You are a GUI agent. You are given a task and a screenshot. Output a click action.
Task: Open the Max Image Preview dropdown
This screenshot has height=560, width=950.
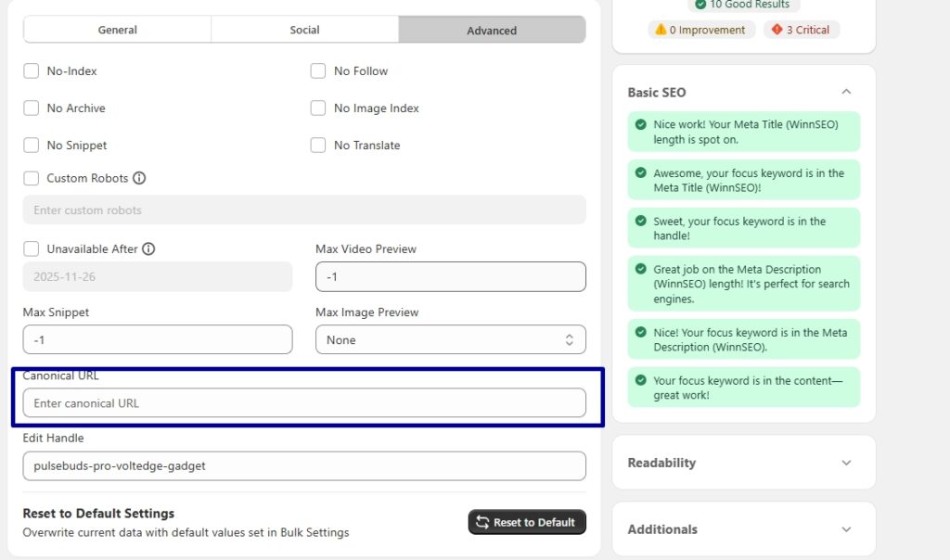pyautogui.click(x=451, y=339)
